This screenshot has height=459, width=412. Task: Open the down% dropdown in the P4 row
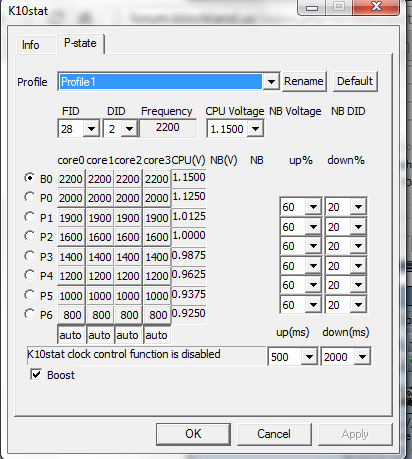pyautogui.click(x=358, y=285)
